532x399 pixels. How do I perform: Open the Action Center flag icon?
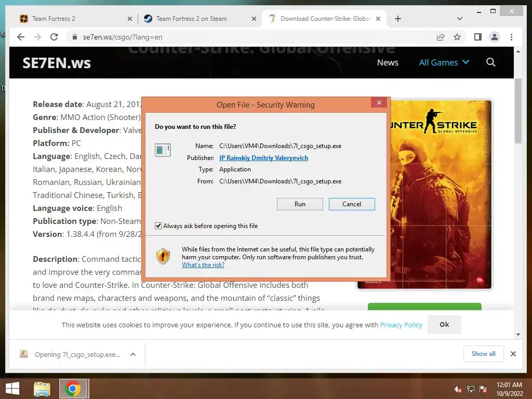483,389
